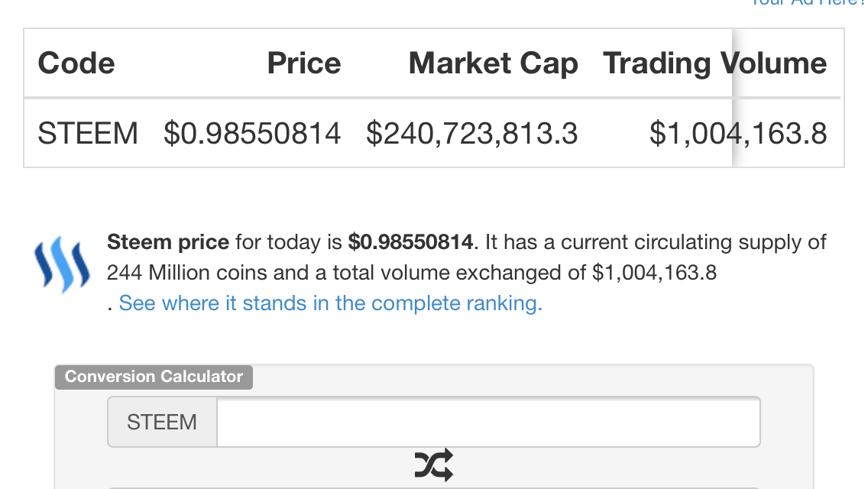Click the Code column header
The width and height of the screenshot is (868, 489).
(x=76, y=63)
